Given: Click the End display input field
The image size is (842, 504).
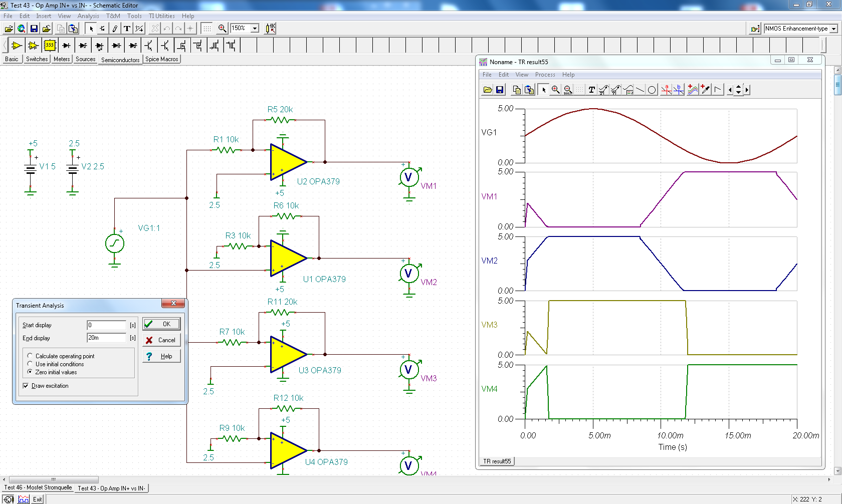Looking at the screenshot, I should point(106,338).
